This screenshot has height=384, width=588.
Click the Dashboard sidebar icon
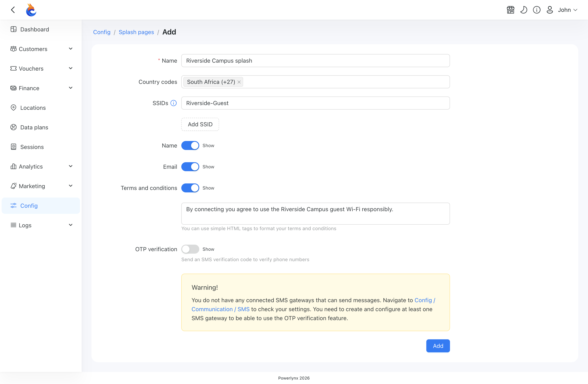[x=14, y=29]
